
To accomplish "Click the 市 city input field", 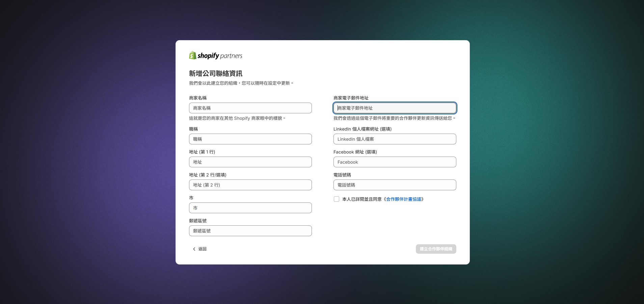I will click(x=250, y=208).
